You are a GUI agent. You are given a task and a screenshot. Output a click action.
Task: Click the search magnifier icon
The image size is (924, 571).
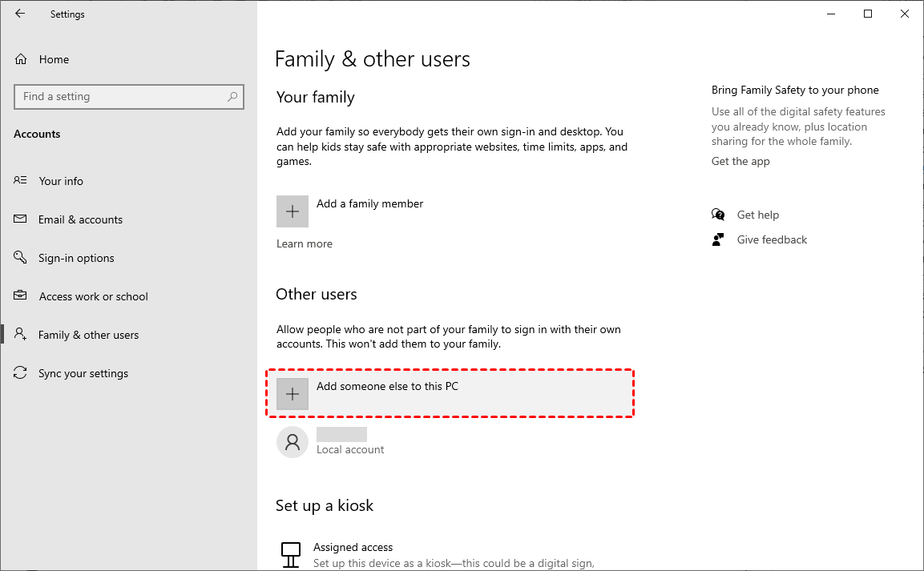(x=232, y=97)
